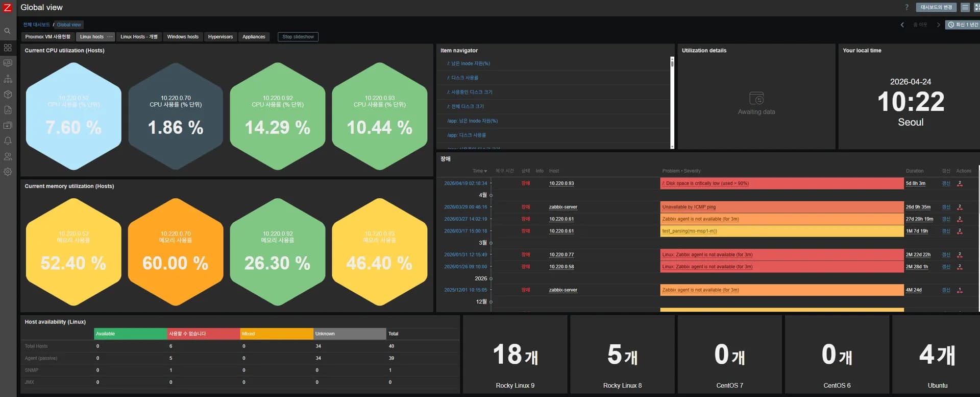
Task: Open the Administration gear icon in sidebar
Action: (x=8, y=172)
